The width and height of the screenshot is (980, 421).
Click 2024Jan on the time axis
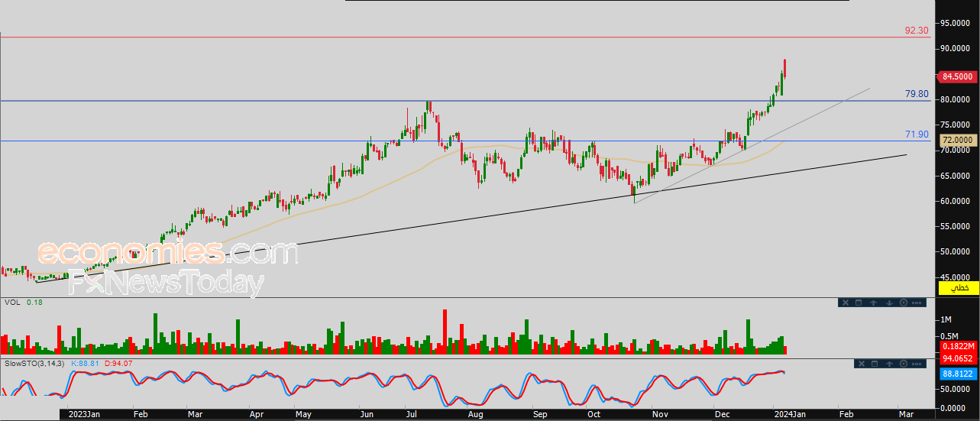point(790,414)
